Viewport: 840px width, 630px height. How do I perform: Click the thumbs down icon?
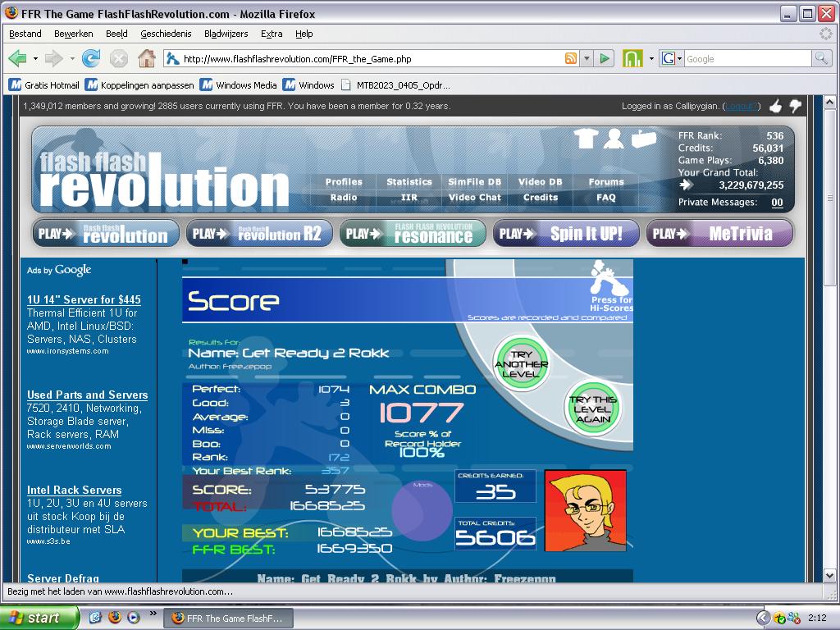point(795,106)
